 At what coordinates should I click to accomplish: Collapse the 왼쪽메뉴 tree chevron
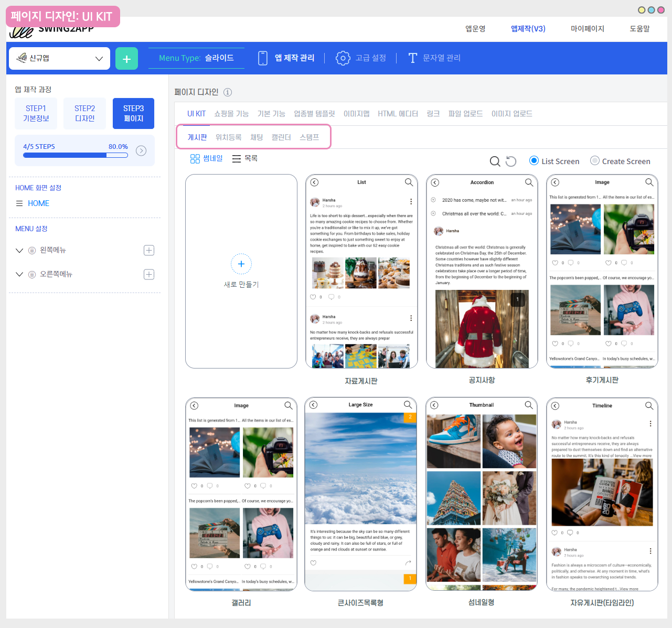[19, 251]
